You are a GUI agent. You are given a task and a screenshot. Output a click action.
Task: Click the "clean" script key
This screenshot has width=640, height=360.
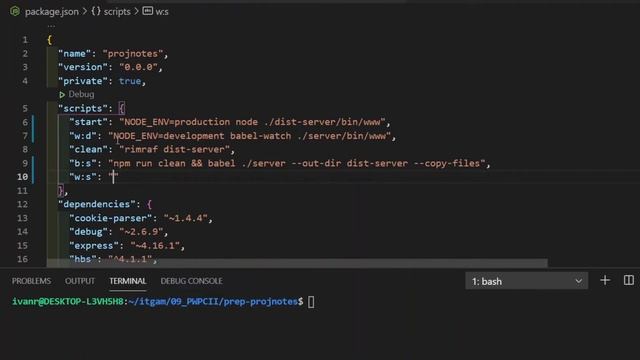pos(88,149)
